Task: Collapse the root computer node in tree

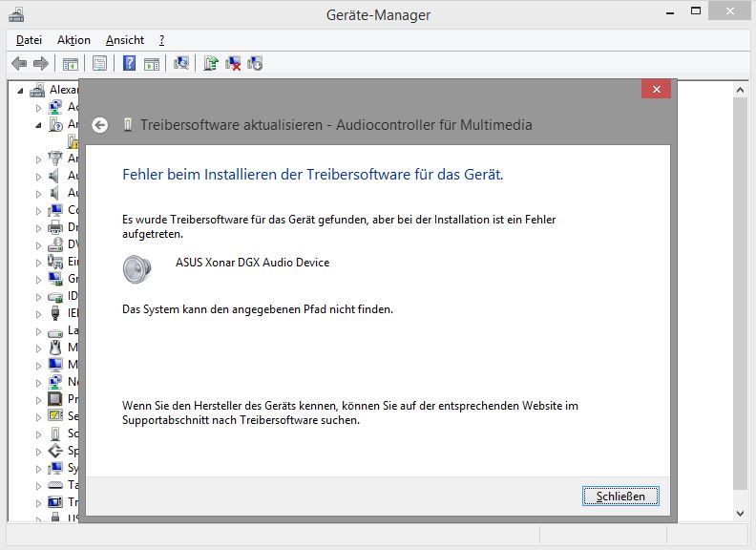Action: [20, 90]
